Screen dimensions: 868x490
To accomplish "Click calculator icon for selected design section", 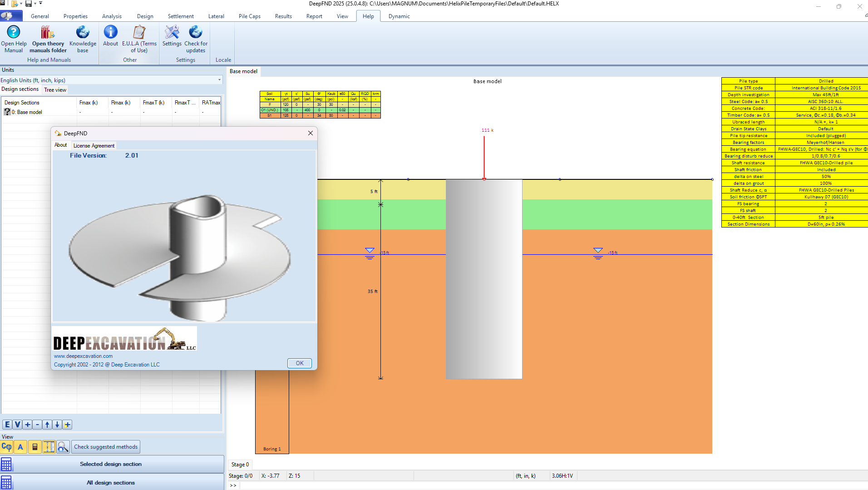I will coord(6,464).
